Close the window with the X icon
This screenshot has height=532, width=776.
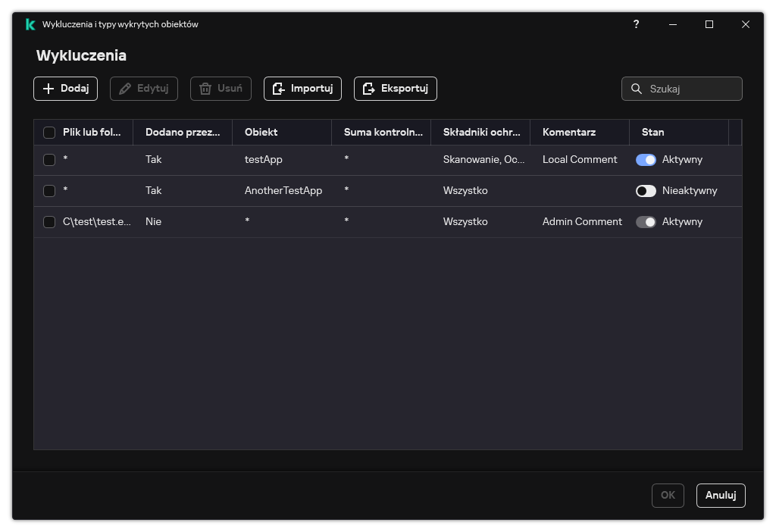click(746, 24)
